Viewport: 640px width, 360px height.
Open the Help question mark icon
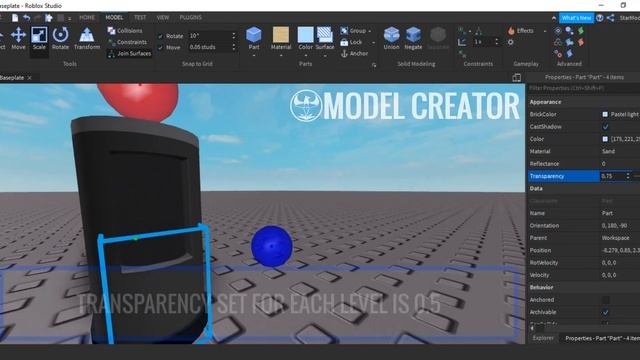click(600, 18)
